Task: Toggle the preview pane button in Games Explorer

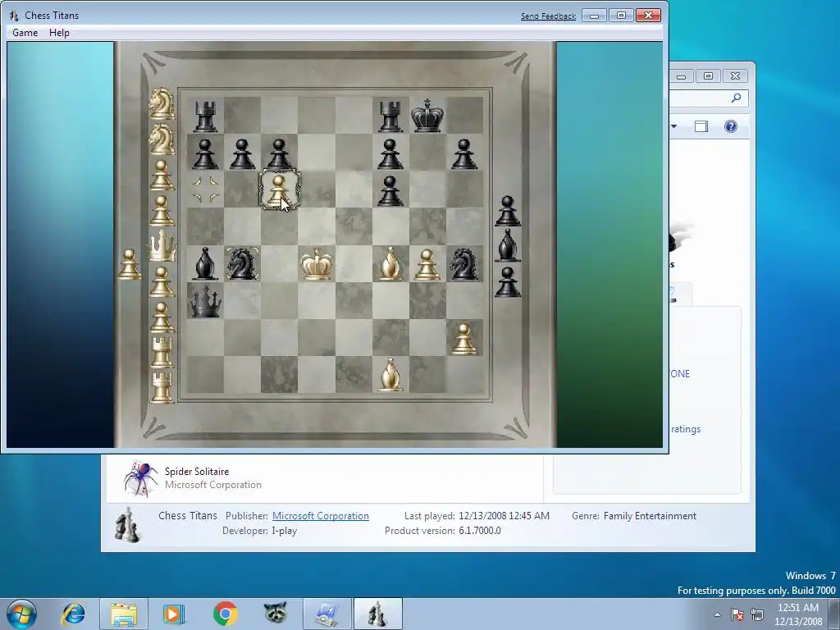Action: [701, 126]
